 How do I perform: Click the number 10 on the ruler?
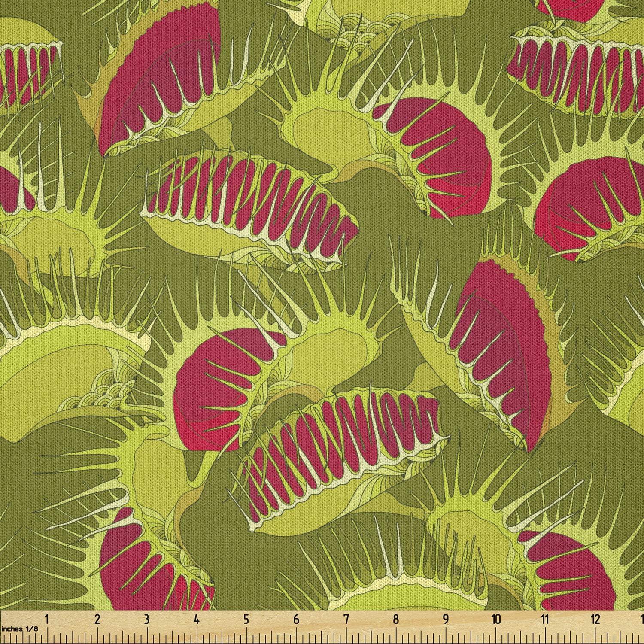(496, 620)
